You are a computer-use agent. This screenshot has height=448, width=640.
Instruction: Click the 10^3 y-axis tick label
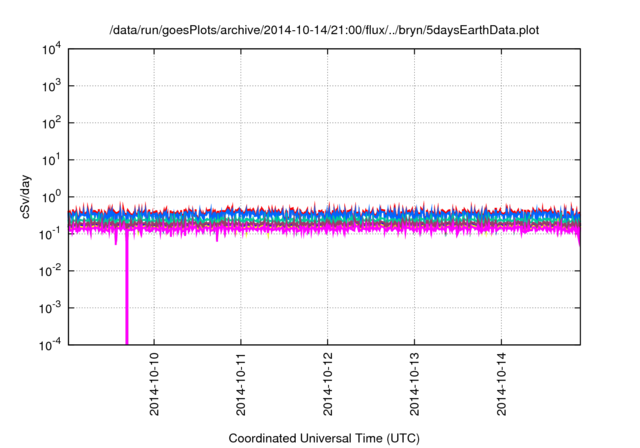(51, 86)
